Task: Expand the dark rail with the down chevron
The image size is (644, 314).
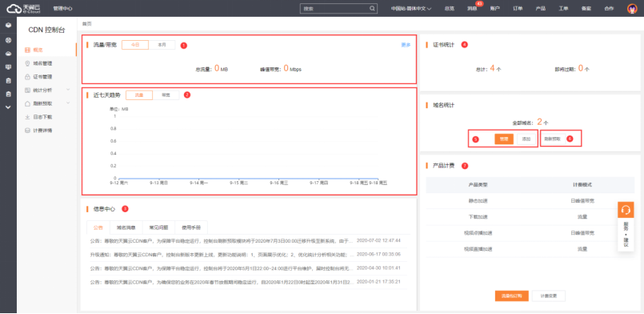Action: point(8,107)
